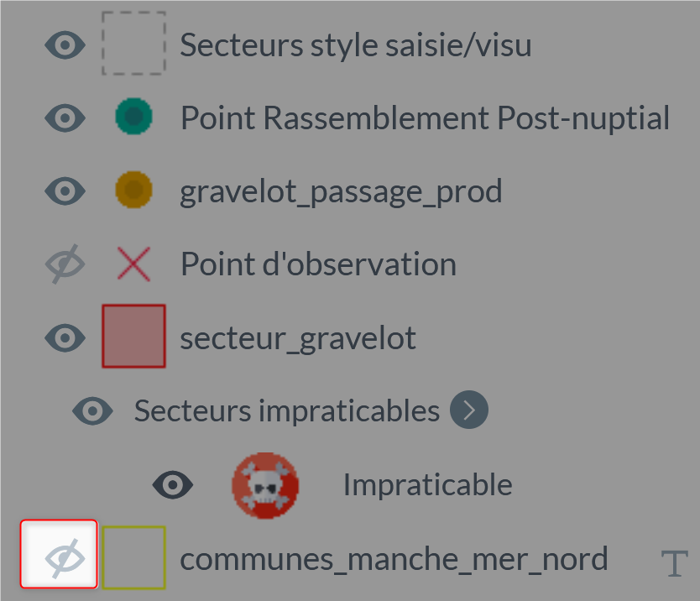Click the red X observation symbol
The image size is (700, 601).
pos(134,264)
